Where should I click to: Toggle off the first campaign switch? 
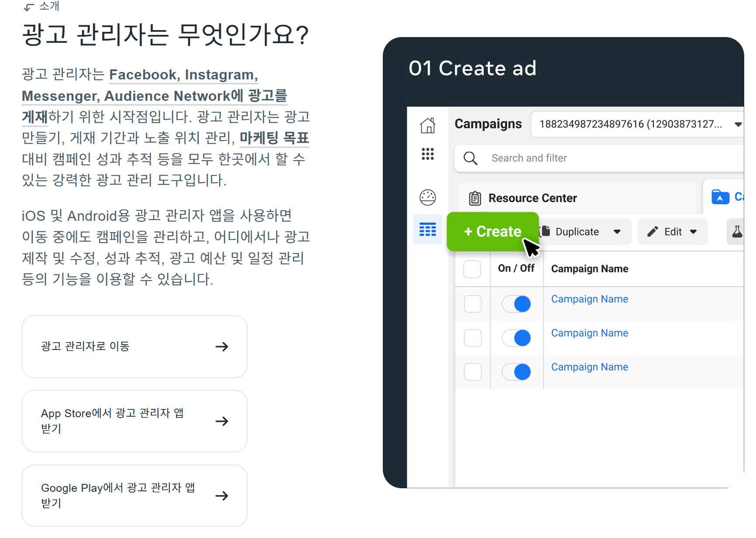point(516,304)
